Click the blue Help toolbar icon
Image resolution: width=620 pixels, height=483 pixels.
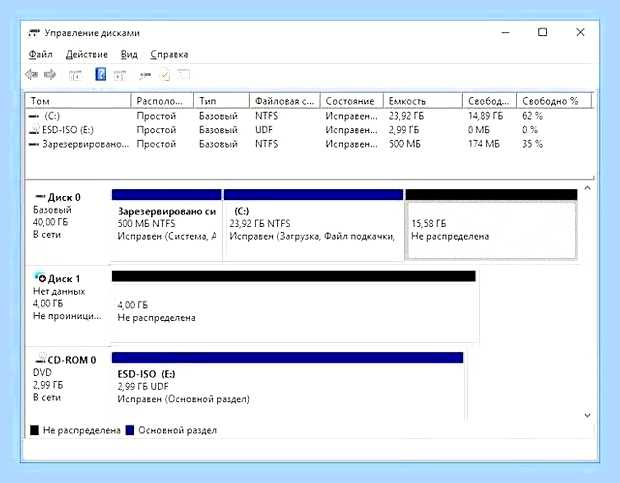[101, 74]
